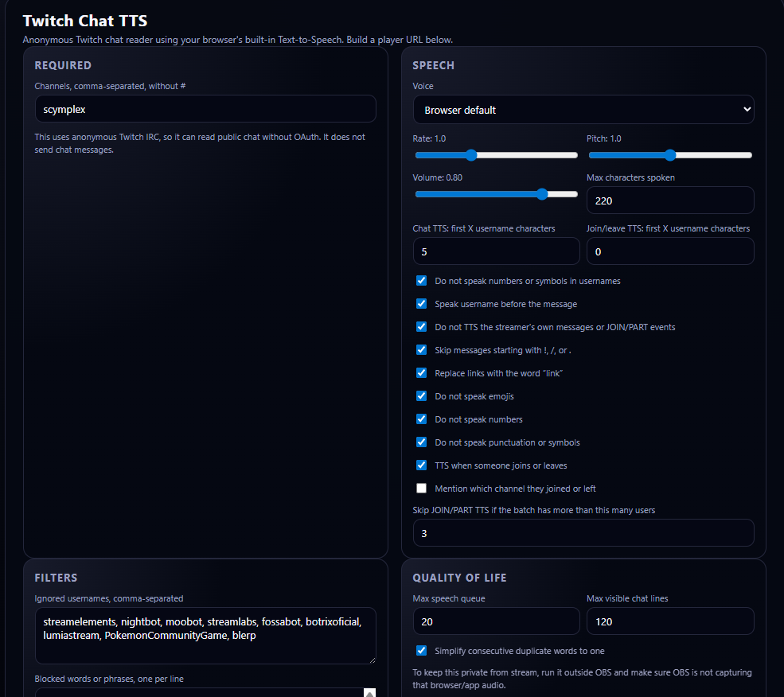Click the Ignored usernames textarea resize grip
784x697 pixels.
pyautogui.click(x=372, y=660)
